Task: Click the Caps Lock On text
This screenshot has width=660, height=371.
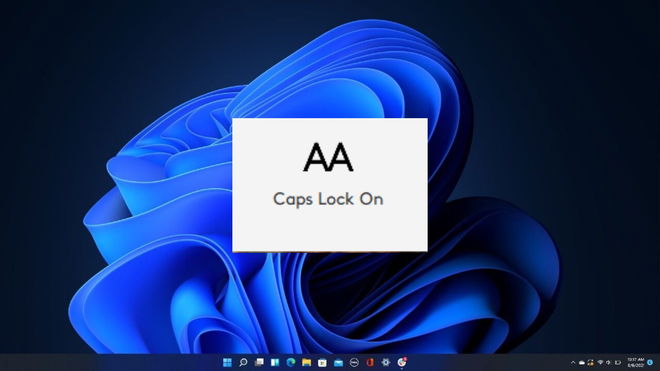Action: [328, 199]
